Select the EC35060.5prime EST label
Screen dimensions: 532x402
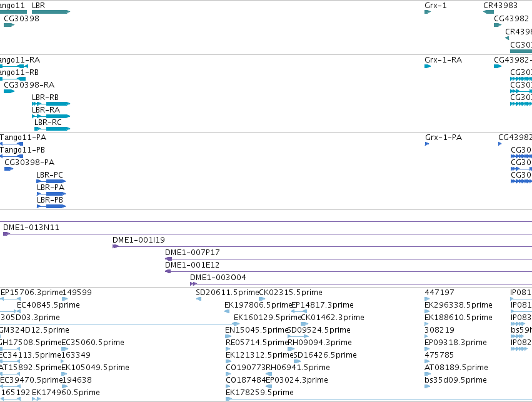[x=93, y=343]
